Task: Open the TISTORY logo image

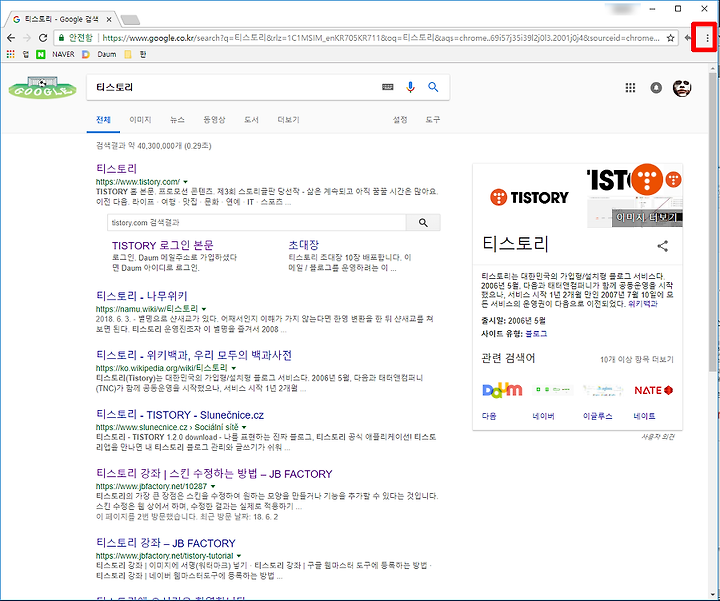Action: pyautogui.click(x=529, y=197)
